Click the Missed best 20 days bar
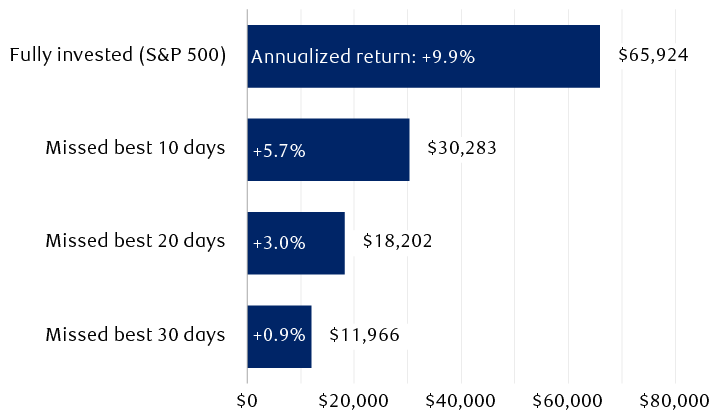The image size is (718, 417). pos(323,242)
